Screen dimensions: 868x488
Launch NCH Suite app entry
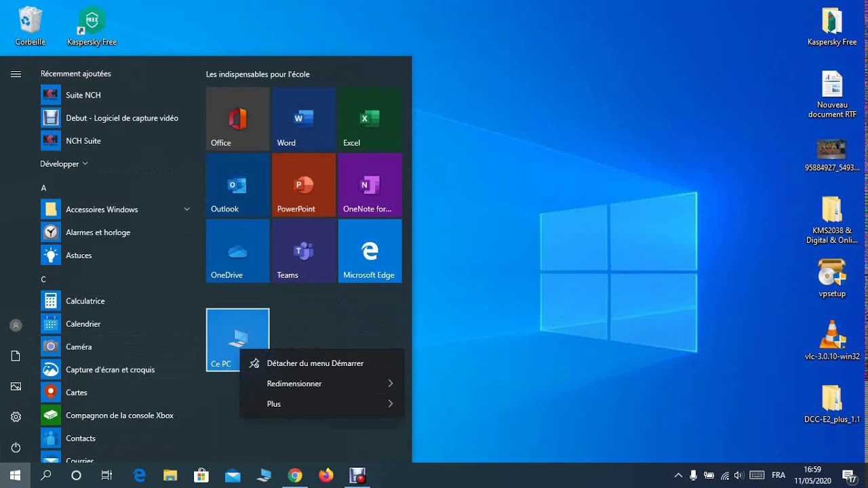click(115, 141)
